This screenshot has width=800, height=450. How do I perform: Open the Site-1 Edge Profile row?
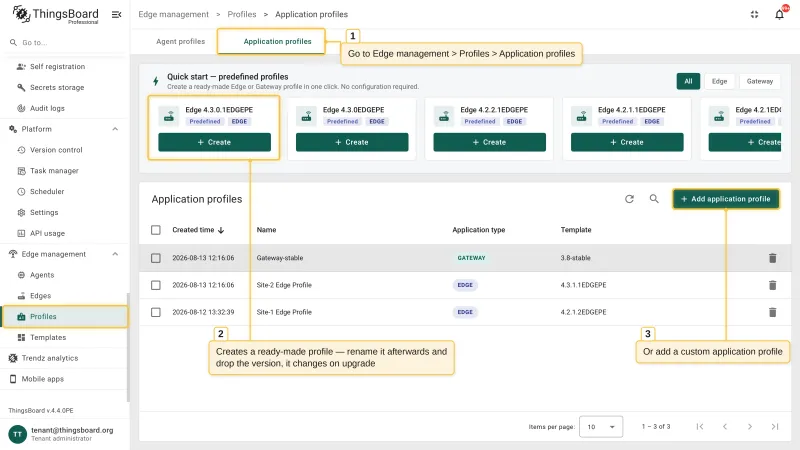465,312
